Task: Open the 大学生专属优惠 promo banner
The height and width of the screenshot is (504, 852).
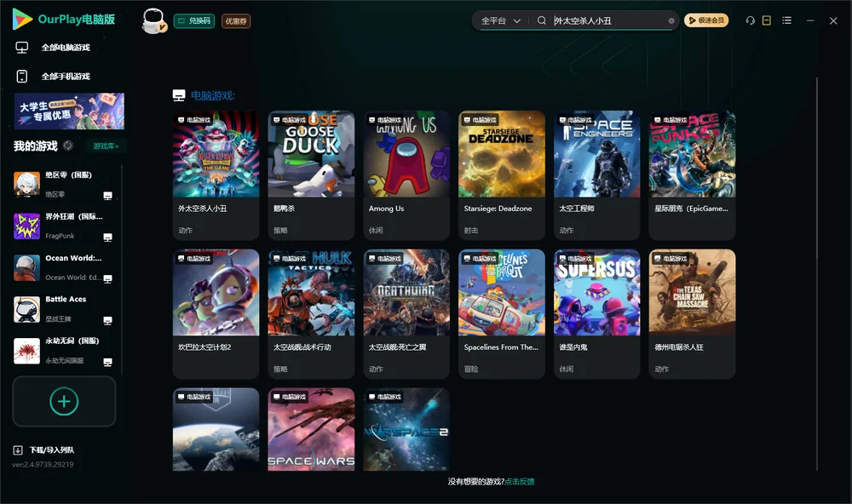Action: 69,112
